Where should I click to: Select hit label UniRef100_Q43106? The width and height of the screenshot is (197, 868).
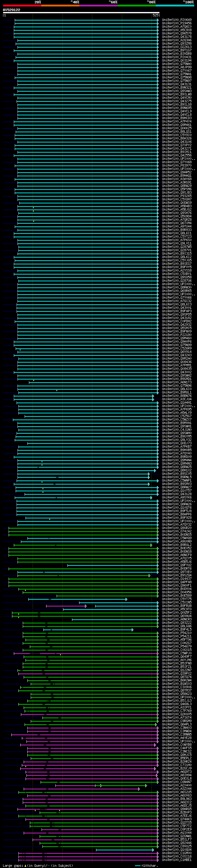pos(177,142)
